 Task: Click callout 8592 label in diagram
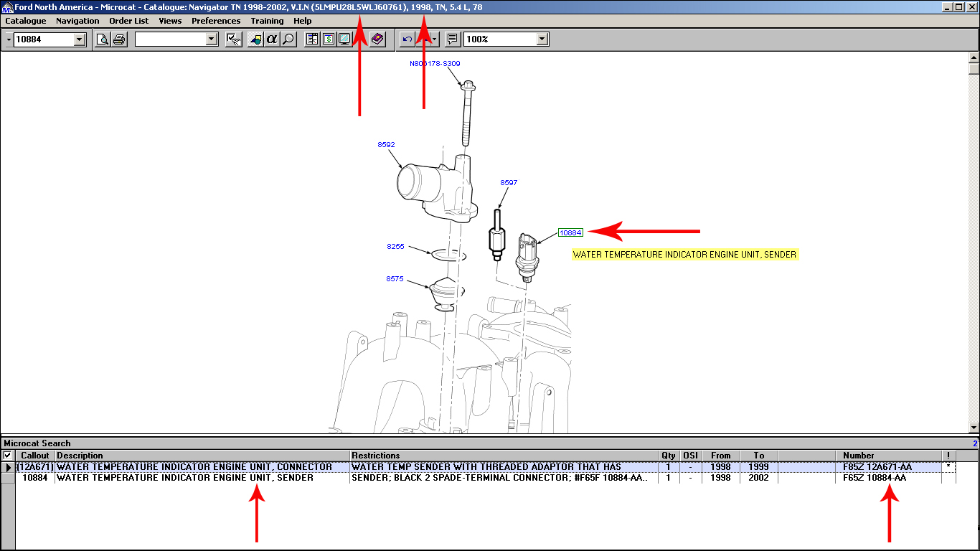(x=386, y=145)
